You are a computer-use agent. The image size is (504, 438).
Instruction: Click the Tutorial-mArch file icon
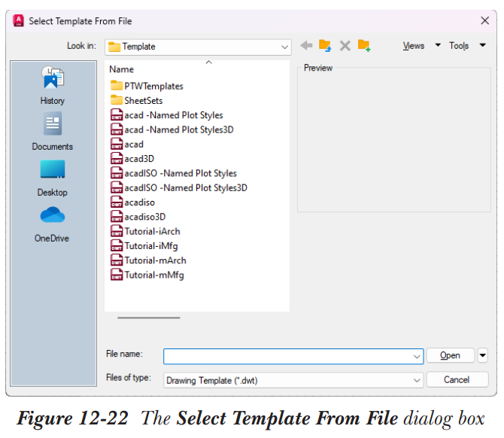[x=117, y=260]
